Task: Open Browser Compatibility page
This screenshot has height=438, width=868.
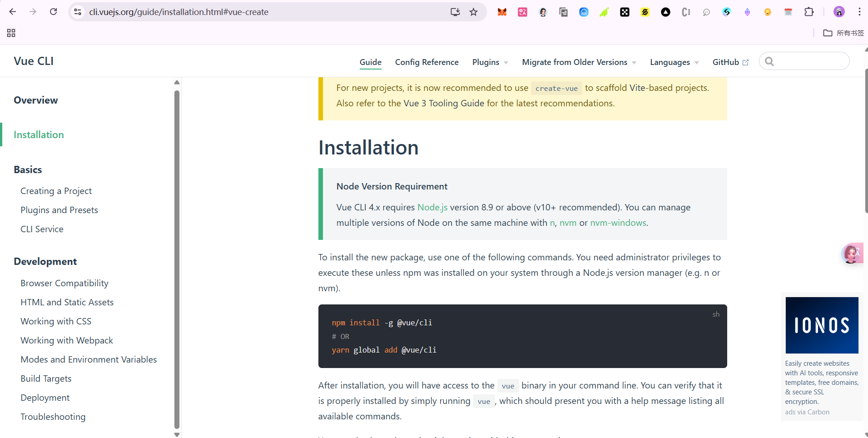Action: (64, 283)
